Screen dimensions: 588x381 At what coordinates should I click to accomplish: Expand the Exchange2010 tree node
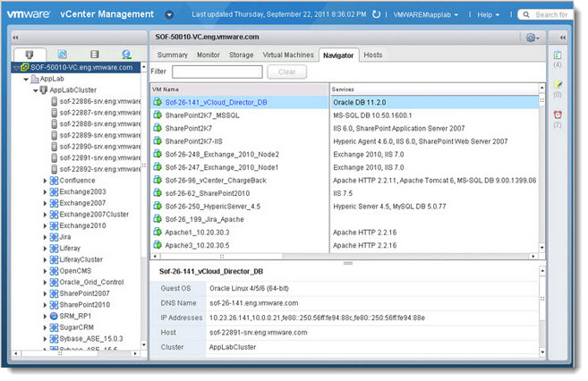pyautogui.click(x=45, y=226)
